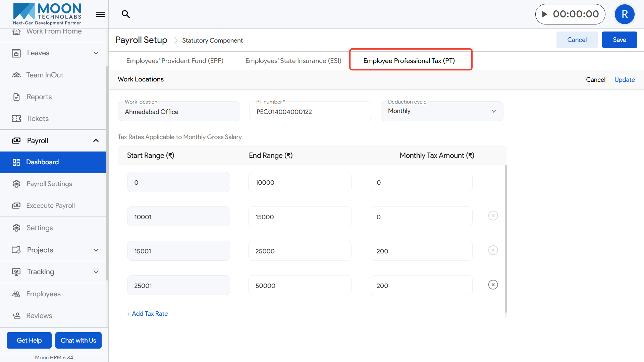Click the PT number input field
The image size is (644, 362).
[310, 112]
